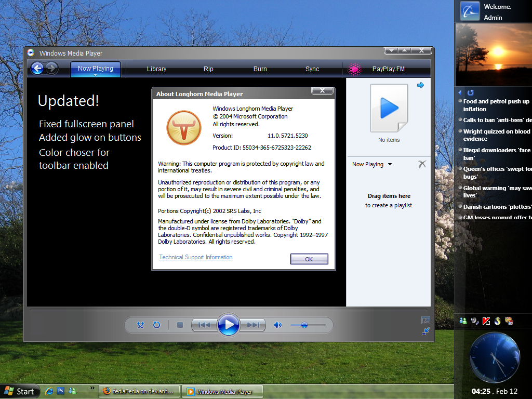532x399 pixels.
Task: Click the sidebar user avatar icon
Action: point(470,11)
